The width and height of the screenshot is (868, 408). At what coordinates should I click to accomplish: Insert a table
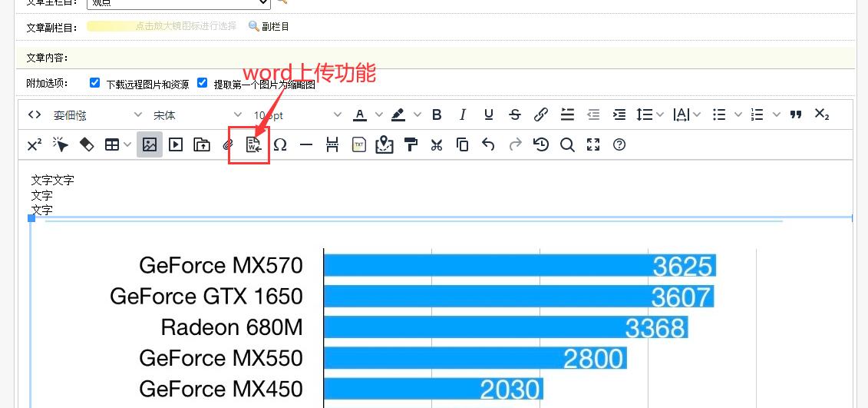point(112,144)
